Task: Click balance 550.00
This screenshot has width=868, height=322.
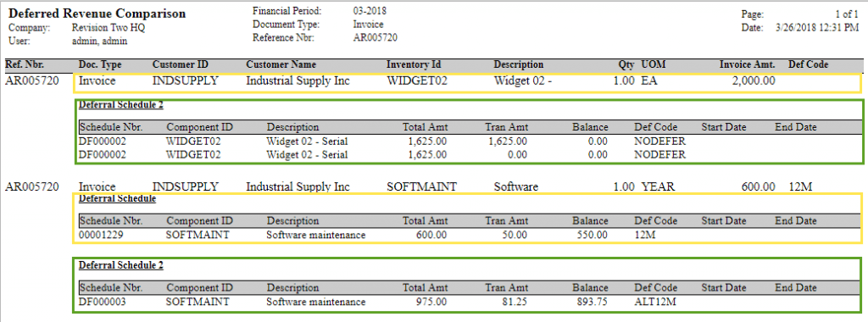Action: 593,235
